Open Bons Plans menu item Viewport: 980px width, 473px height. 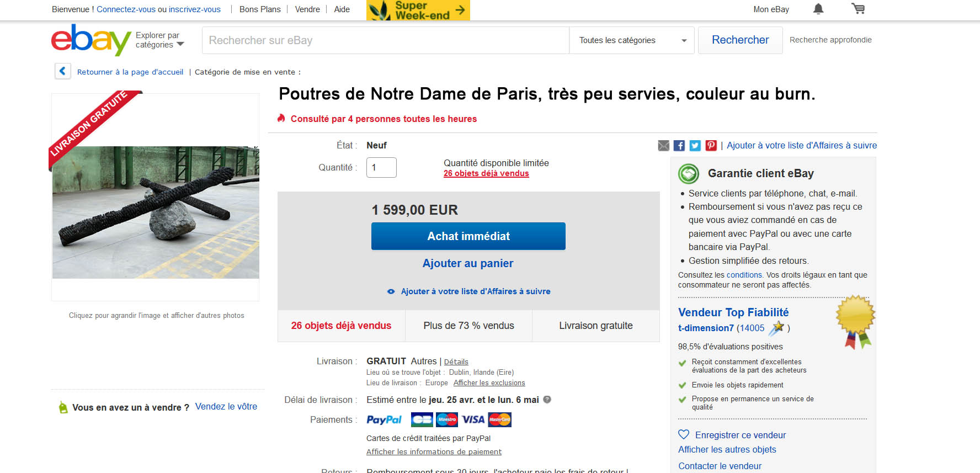point(260,9)
